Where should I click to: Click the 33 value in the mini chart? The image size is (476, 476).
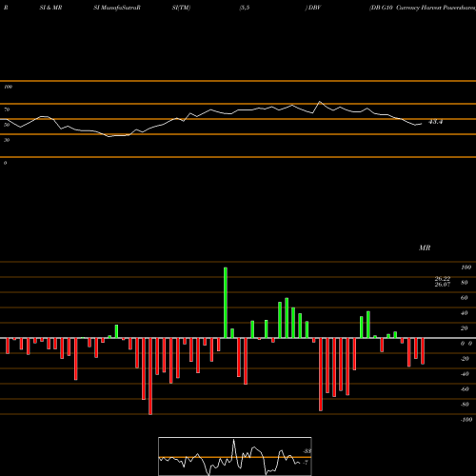[x=307, y=451]
